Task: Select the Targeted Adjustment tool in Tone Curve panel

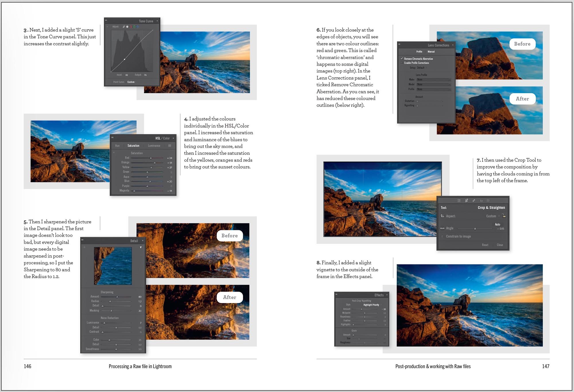Action: point(124,27)
